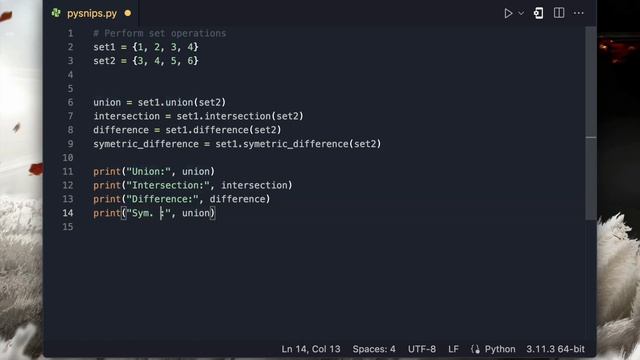
Task: Click the open changes icon in editor toolbar
Action: tap(538, 13)
